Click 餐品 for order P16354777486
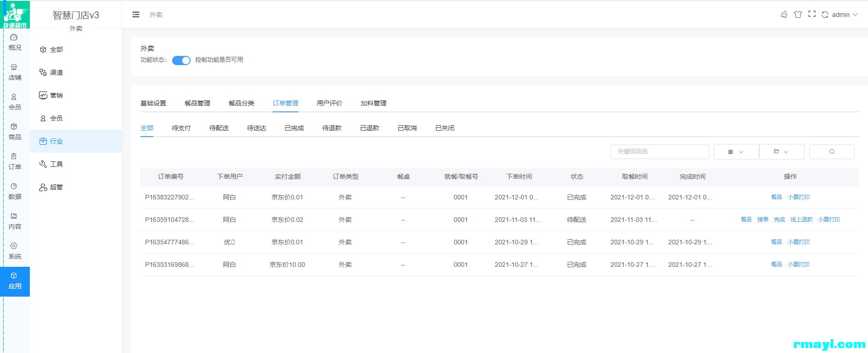The height and width of the screenshot is (353, 868). pos(777,242)
